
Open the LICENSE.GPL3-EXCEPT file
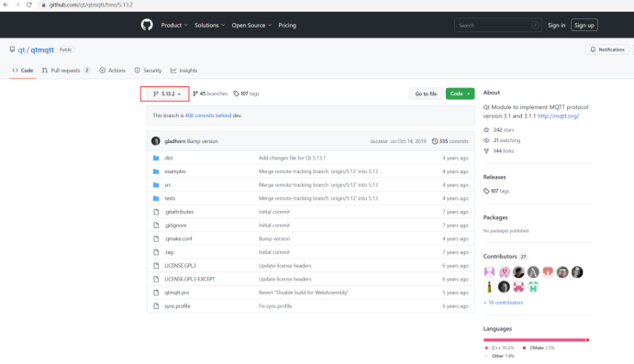point(190,279)
